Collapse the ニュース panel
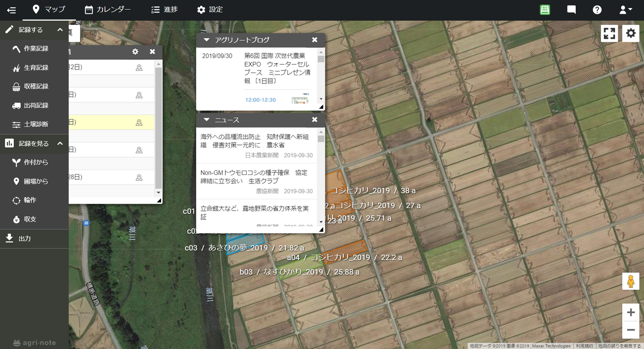644x349 pixels. 207,119
